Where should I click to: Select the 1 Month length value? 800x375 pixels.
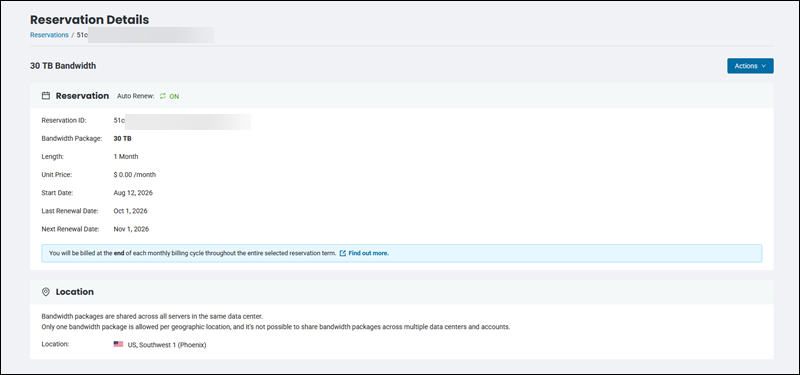[x=126, y=157]
